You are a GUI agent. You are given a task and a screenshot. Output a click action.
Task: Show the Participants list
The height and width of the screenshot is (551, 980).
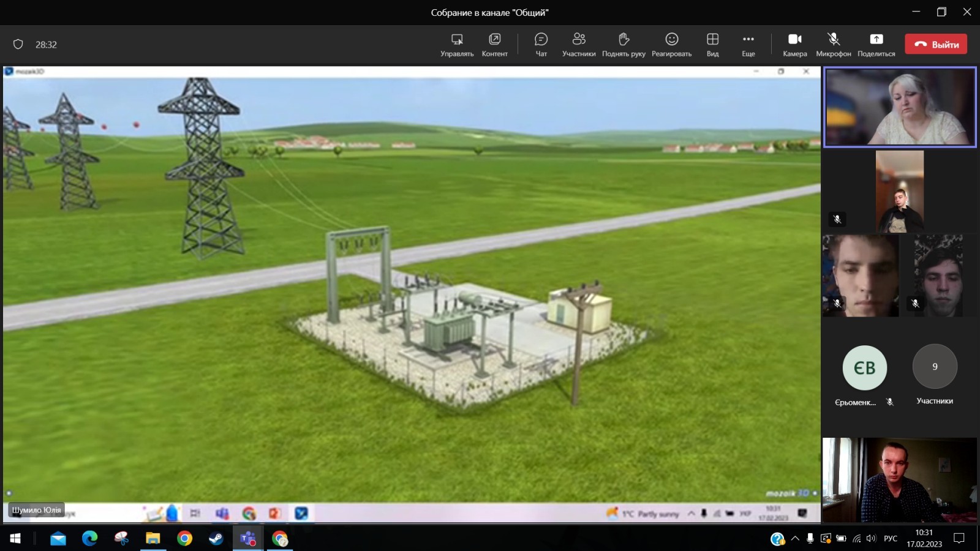578,45
